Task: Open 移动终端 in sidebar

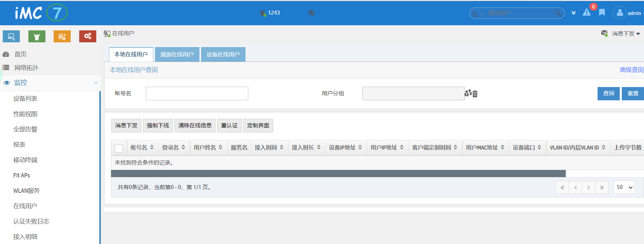Action: point(25,160)
